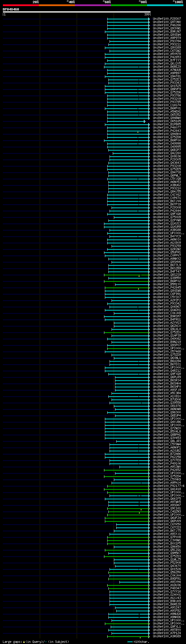Select hit UniRef100_B7FIY3
The width and height of the screenshot is (186, 644).
(x=167, y=60)
